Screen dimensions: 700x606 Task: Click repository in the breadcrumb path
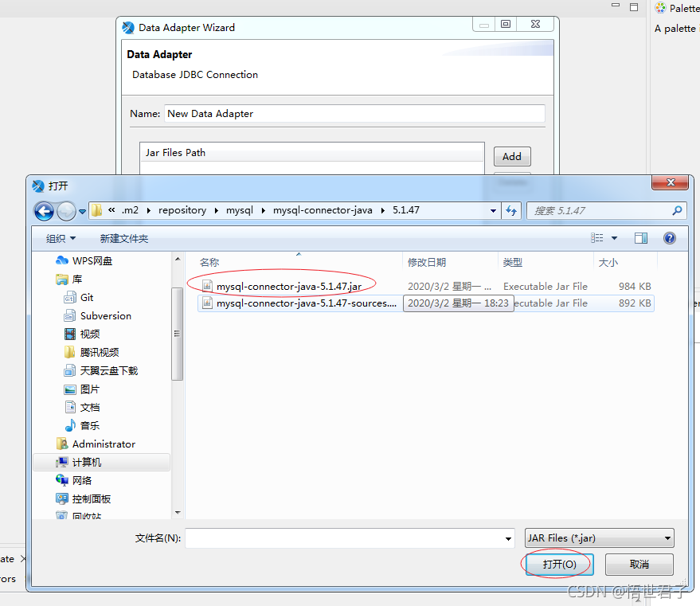click(x=182, y=210)
